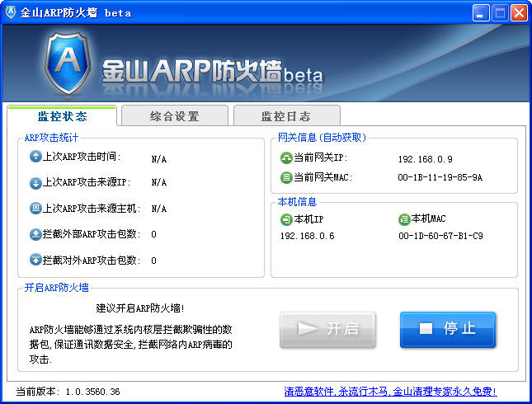The height and width of the screenshot is (404, 532).
Task: Click icon beside 拦截对外ARP攻击包数
Action: pos(35,260)
